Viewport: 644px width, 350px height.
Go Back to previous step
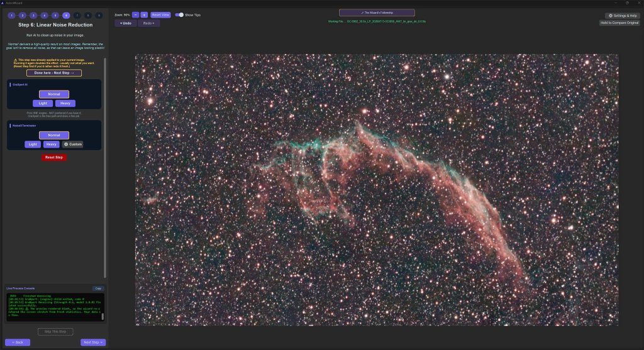[18, 342]
